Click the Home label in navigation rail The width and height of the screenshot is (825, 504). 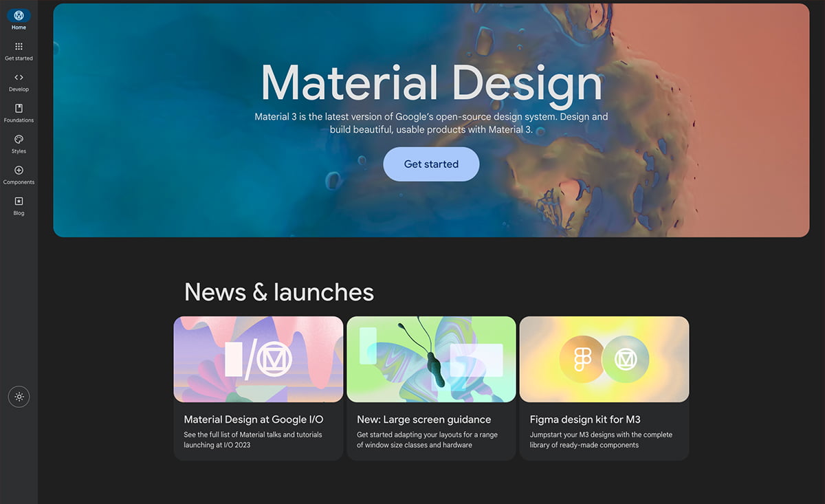(x=19, y=28)
